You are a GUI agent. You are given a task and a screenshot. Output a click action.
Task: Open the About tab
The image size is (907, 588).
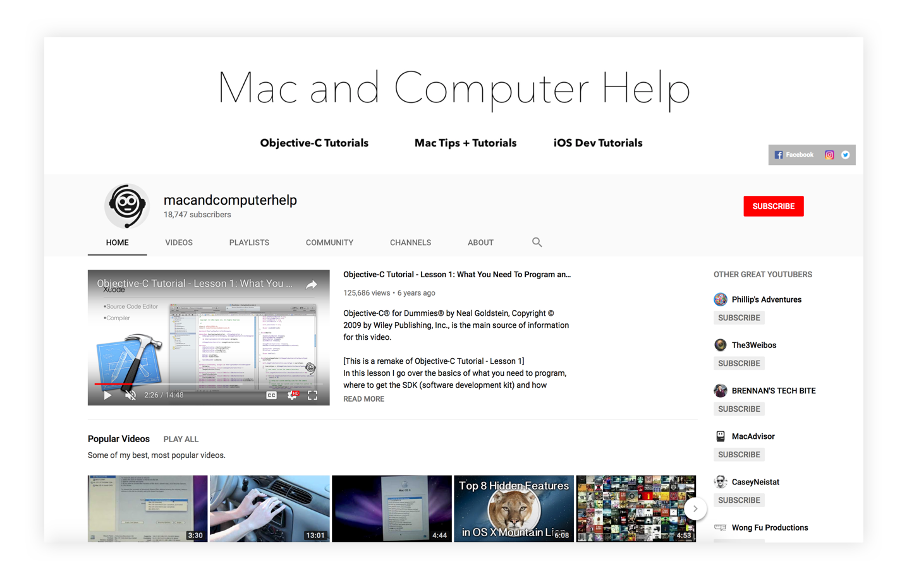point(480,243)
